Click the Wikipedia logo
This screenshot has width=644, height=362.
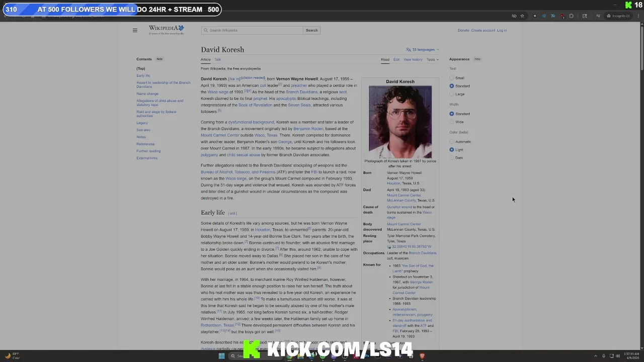166,30
